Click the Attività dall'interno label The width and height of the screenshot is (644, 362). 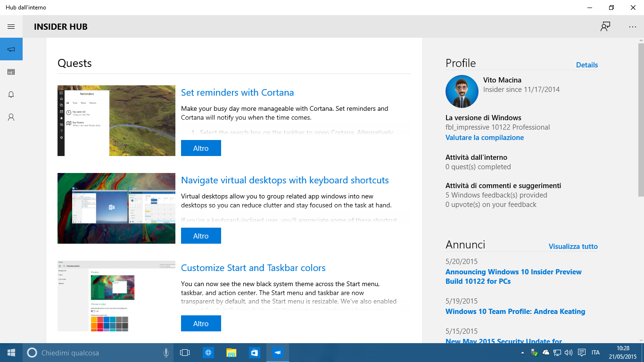[x=476, y=157]
